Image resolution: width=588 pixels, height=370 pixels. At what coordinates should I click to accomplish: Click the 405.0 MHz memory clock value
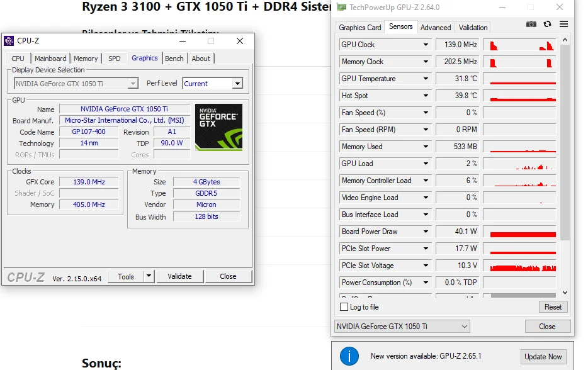point(89,205)
